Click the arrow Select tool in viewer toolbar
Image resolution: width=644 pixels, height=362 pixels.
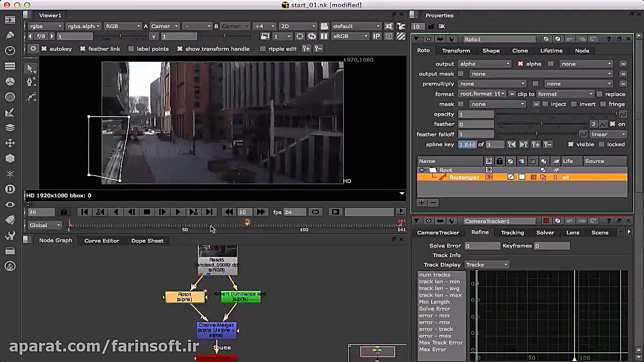tap(31, 68)
